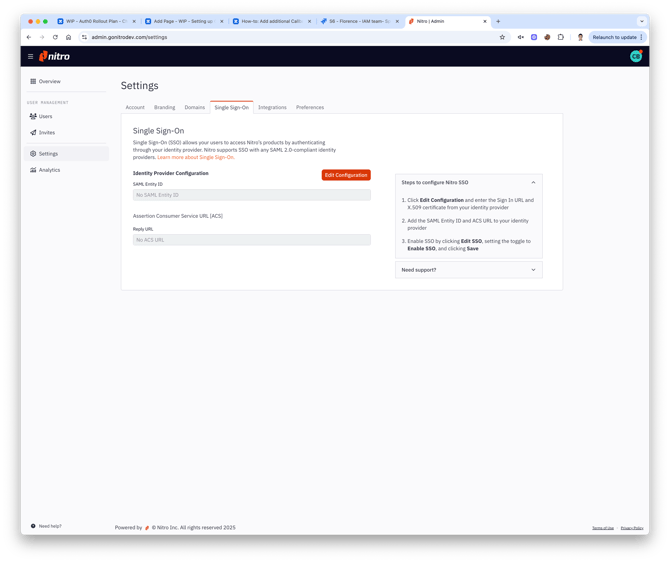Collapse the Steps to configure Nitro SSO panel

pos(533,183)
